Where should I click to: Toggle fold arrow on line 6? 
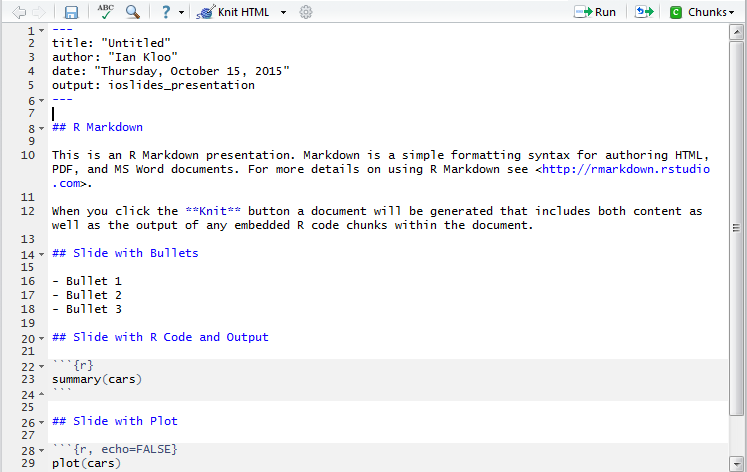point(41,101)
